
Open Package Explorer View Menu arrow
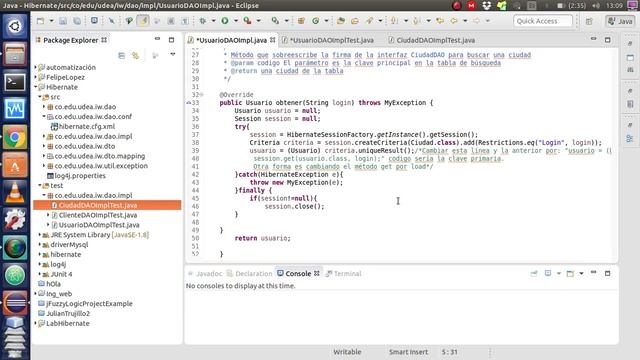pyautogui.click(x=173, y=54)
